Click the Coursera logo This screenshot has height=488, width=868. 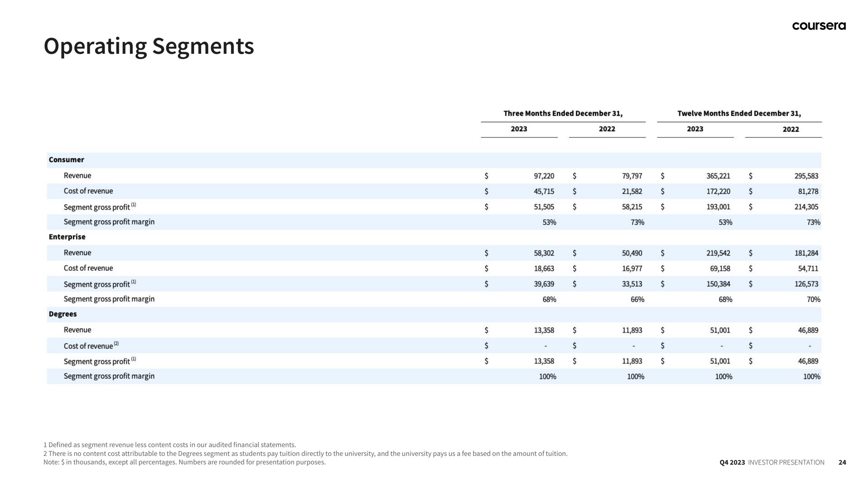pos(819,26)
